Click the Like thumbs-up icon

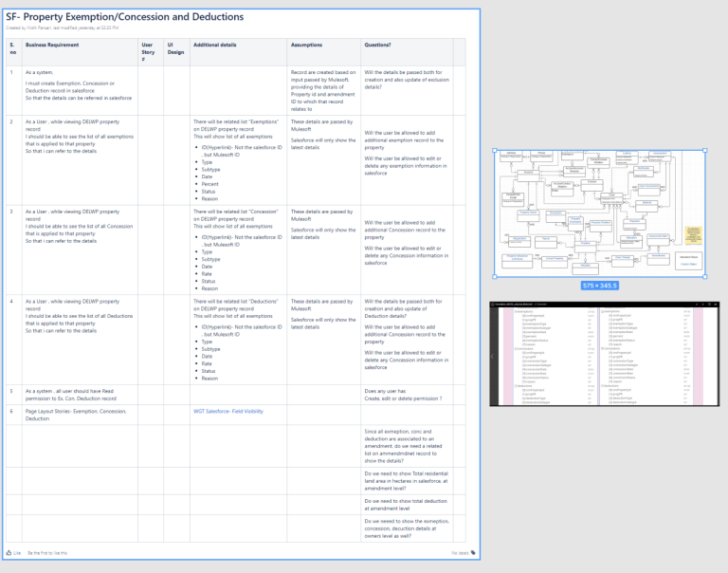(x=9, y=552)
